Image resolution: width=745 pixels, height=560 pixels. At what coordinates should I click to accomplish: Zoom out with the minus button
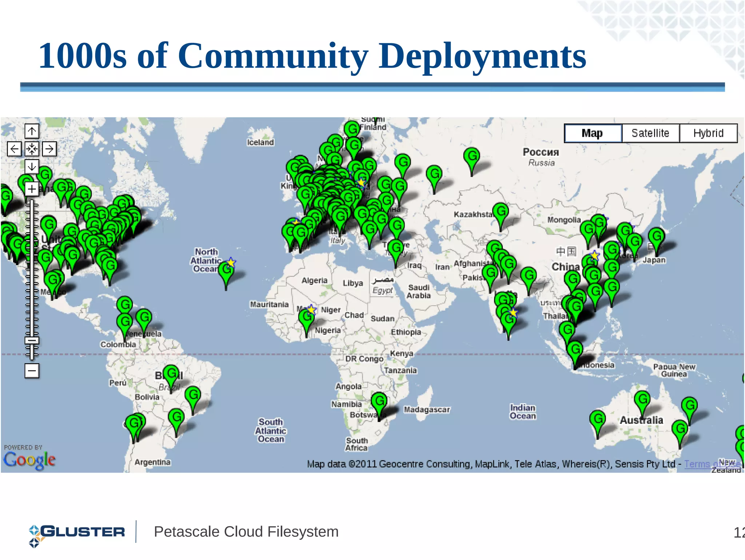pyautogui.click(x=32, y=371)
